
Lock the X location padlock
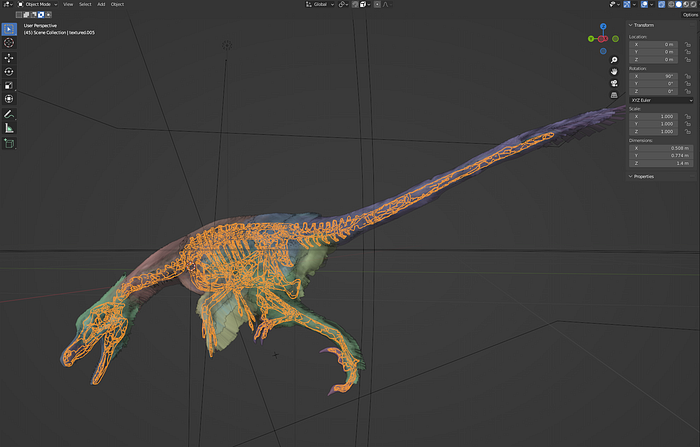pyautogui.click(x=688, y=45)
